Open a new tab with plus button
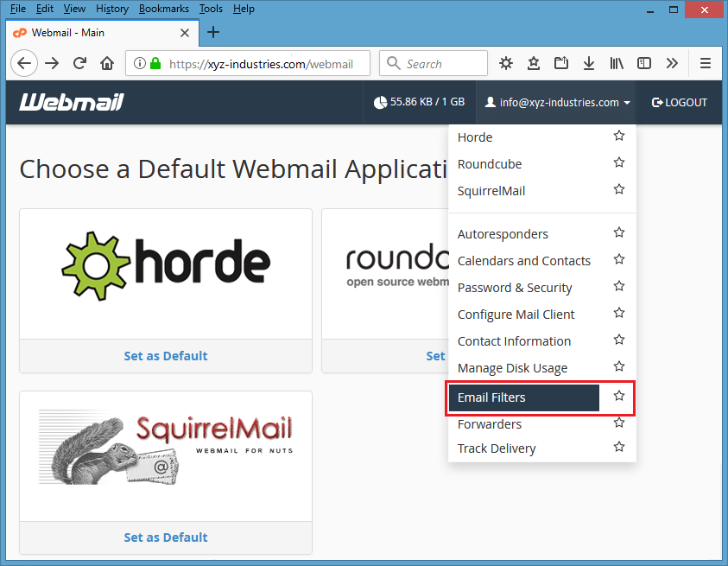The image size is (728, 566). tap(213, 32)
